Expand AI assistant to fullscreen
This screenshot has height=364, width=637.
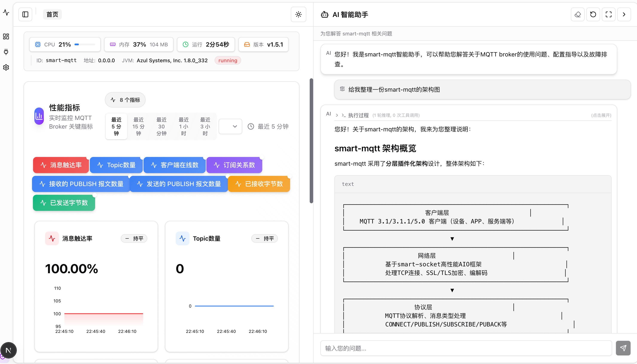point(608,14)
